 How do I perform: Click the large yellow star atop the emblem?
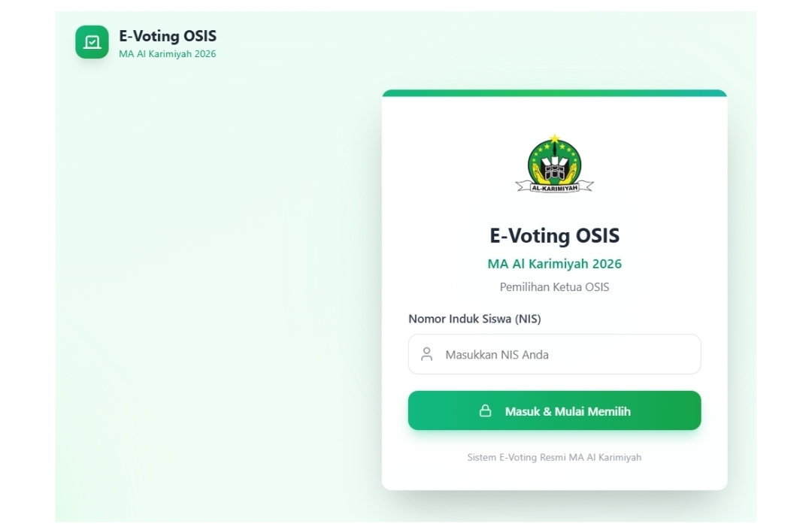tap(554, 139)
